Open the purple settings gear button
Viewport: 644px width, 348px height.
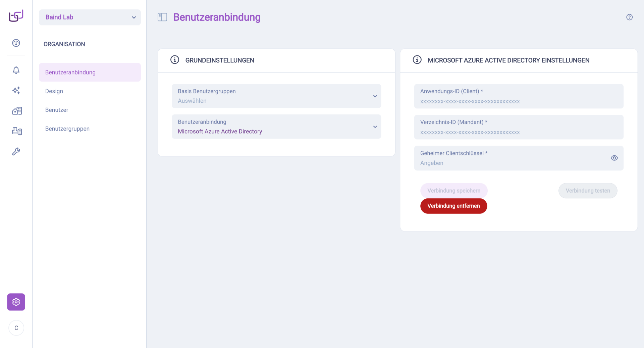(x=16, y=302)
